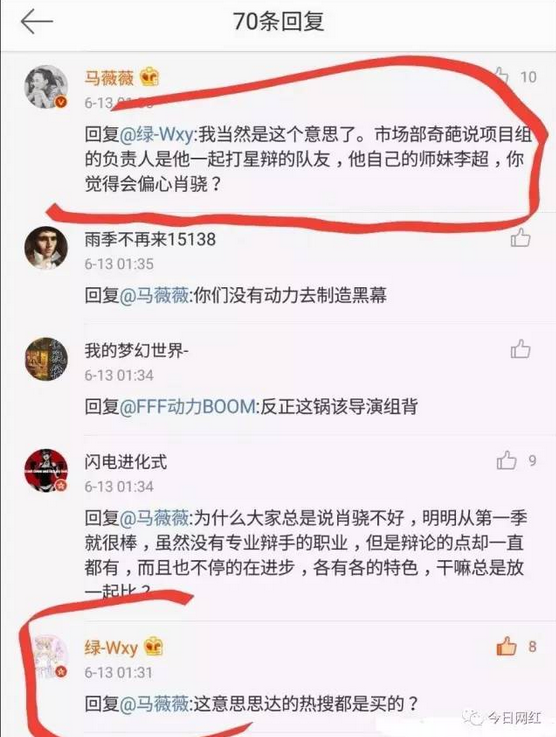
Task: Tap the crown badge beside 马薇薇's name
Action: point(149,77)
